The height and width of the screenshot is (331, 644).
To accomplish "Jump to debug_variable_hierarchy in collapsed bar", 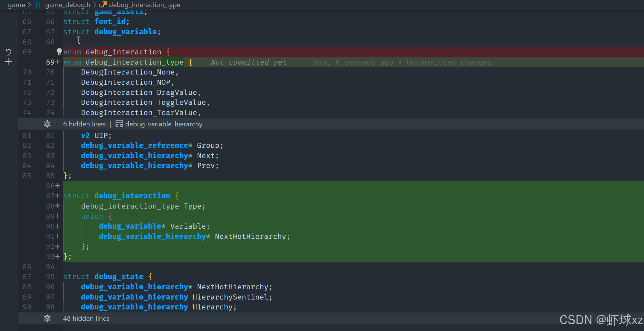I will click(x=164, y=124).
